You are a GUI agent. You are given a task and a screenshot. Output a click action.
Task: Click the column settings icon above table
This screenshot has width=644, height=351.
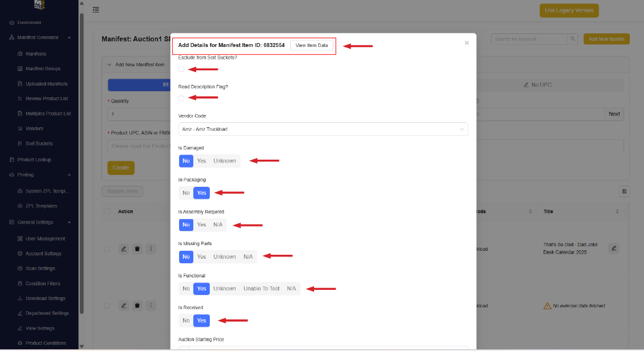(x=624, y=191)
